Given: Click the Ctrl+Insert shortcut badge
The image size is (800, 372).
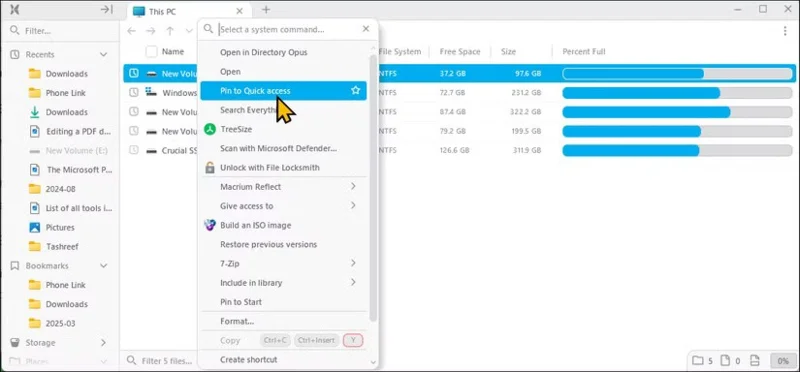Looking at the screenshot, I should [316, 340].
